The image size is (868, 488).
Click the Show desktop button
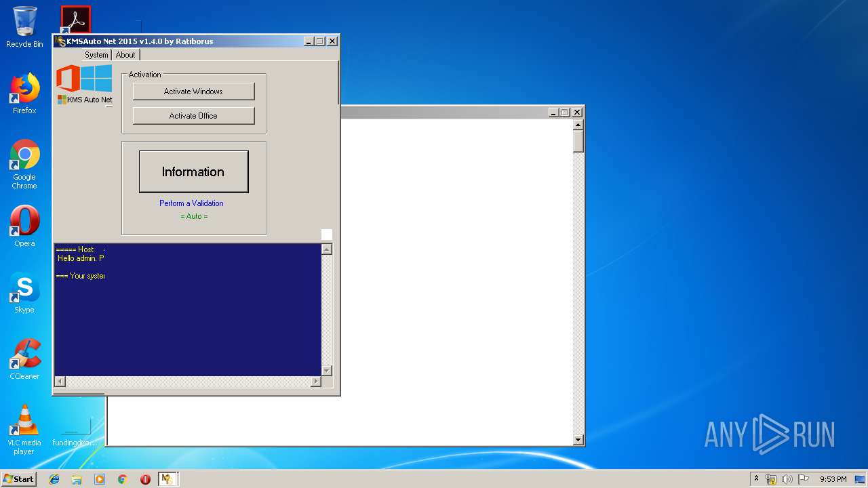click(860, 479)
